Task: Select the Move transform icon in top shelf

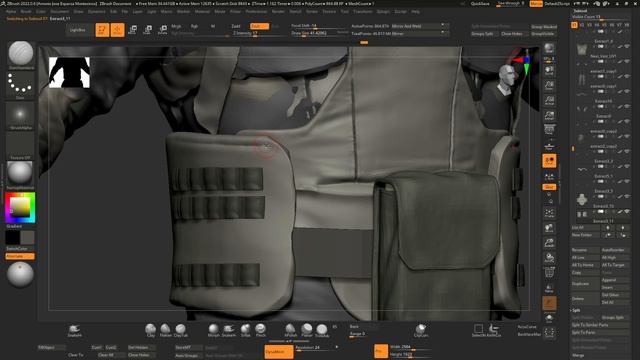Action: tap(132, 30)
